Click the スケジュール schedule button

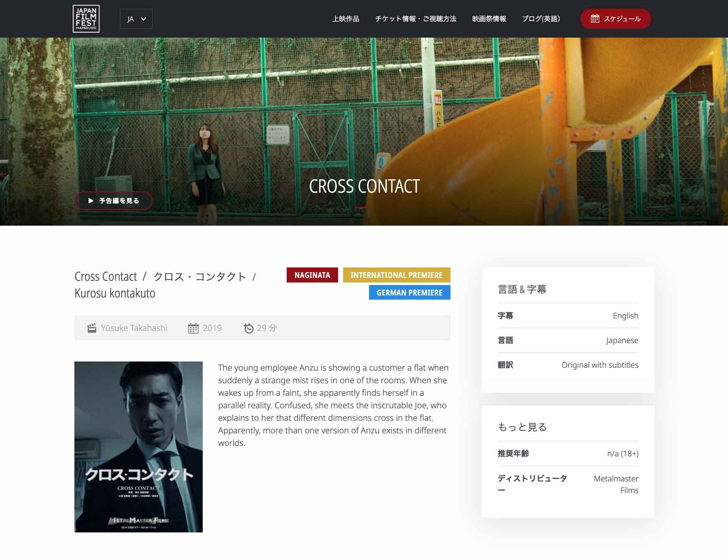coord(615,19)
